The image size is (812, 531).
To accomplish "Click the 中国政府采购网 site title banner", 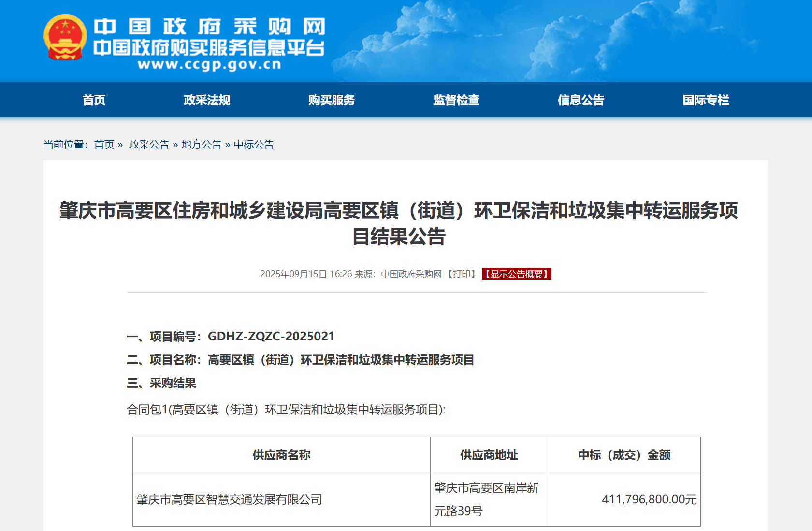I will (209, 27).
